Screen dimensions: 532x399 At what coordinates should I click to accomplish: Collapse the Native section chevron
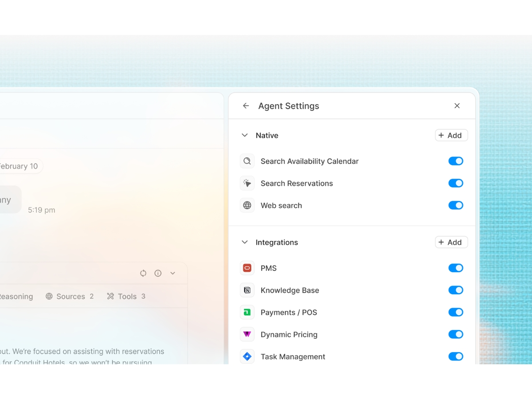pyautogui.click(x=245, y=135)
